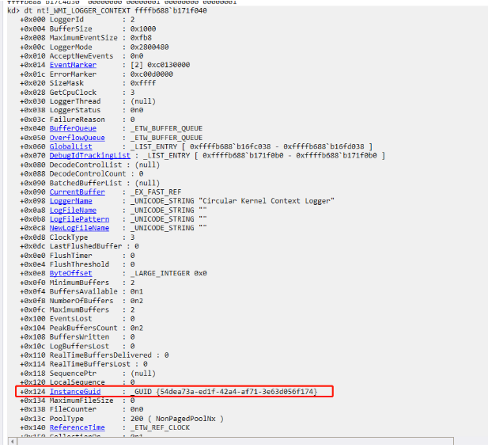Open the LoggerName field link
Viewport: 488px width, 448px height.
[70, 201]
